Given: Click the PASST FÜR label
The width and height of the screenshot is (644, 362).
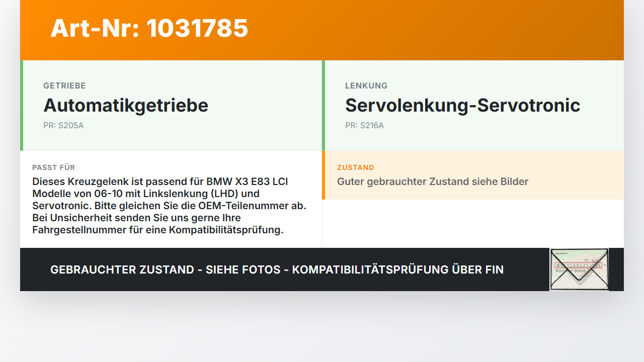Looking at the screenshot, I should coord(53,167).
